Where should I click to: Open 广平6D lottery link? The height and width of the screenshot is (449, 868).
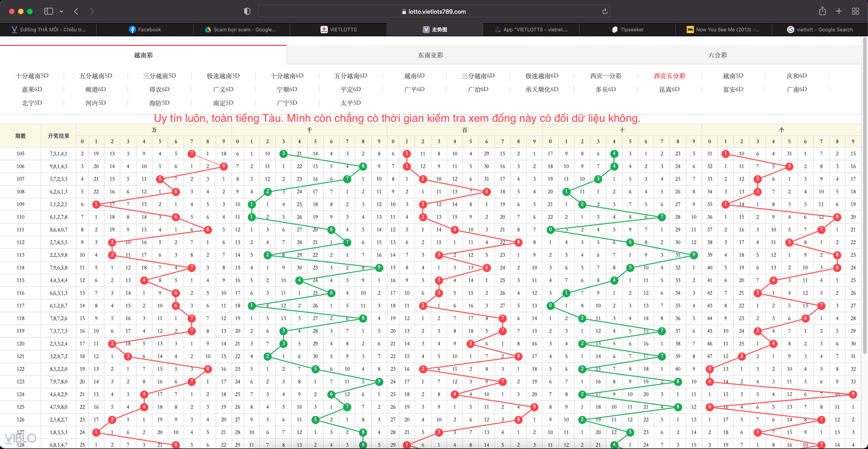(x=415, y=89)
